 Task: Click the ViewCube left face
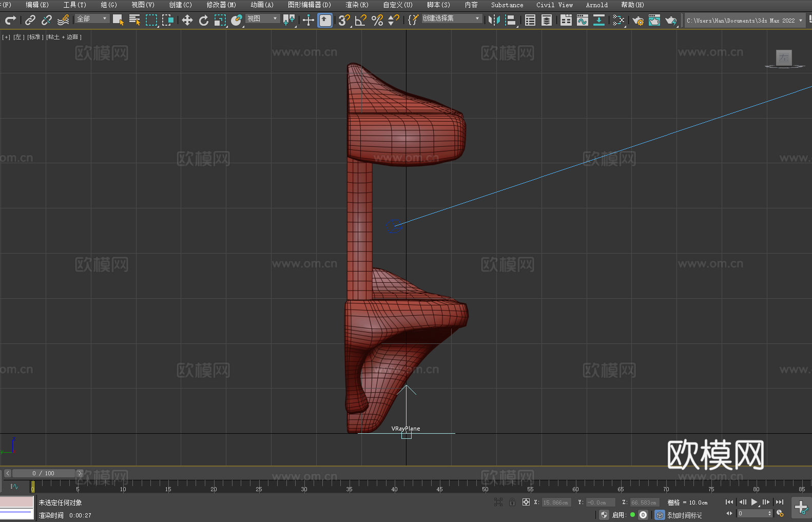pyautogui.click(x=784, y=57)
